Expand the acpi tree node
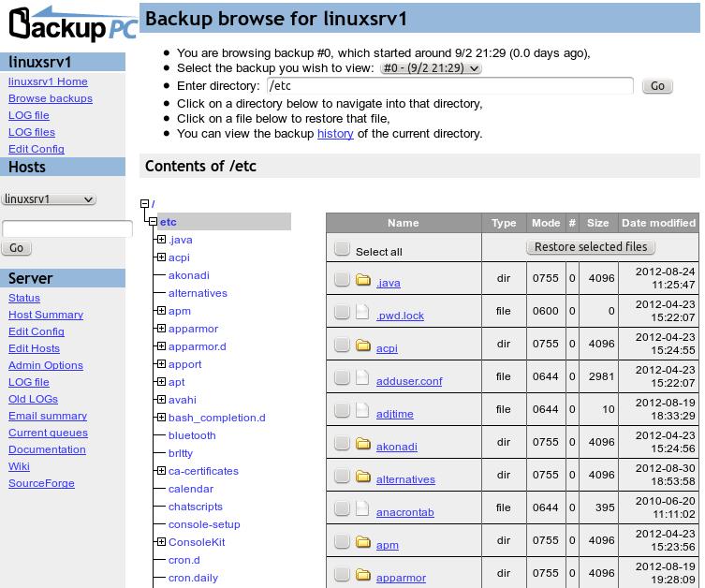Screen dimensions: 705x588 pyautogui.click(x=161, y=257)
